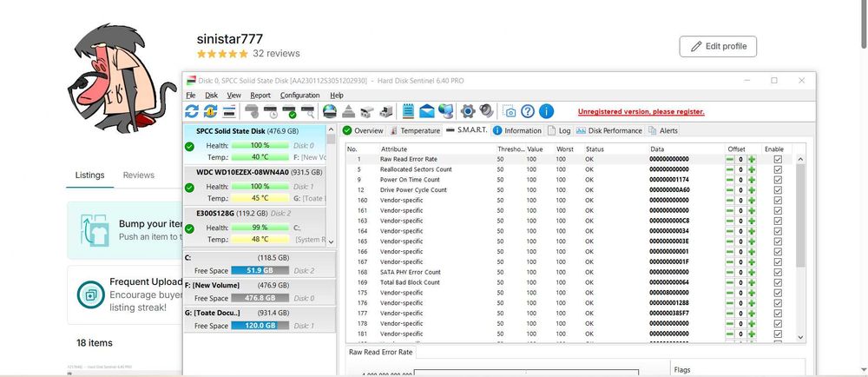
Task: Toggle Enable checkbox for Power On Time Count
Action: pos(778,179)
